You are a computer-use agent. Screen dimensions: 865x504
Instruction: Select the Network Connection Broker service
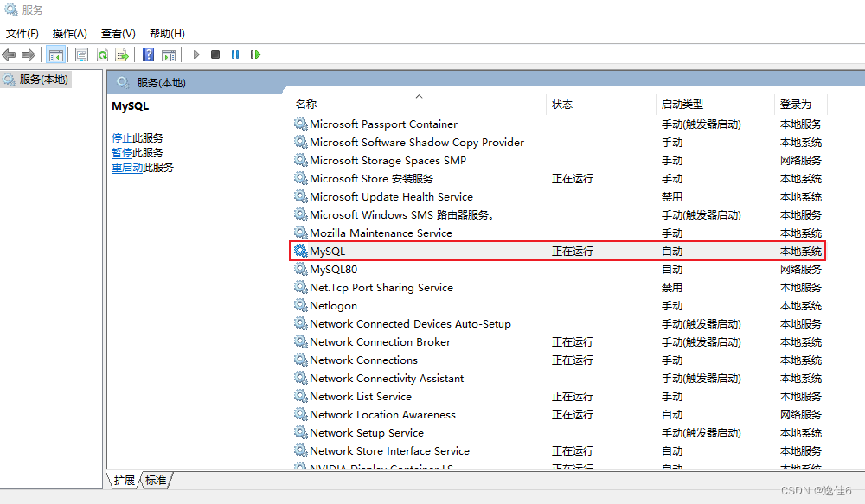(380, 342)
